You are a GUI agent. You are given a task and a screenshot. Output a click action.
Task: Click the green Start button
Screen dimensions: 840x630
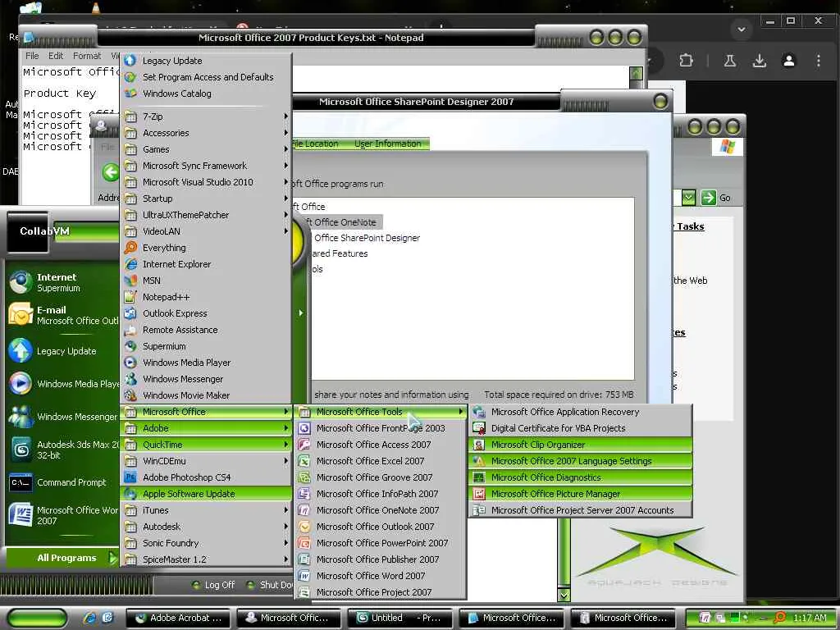pyautogui.click(x=36, y=619)
